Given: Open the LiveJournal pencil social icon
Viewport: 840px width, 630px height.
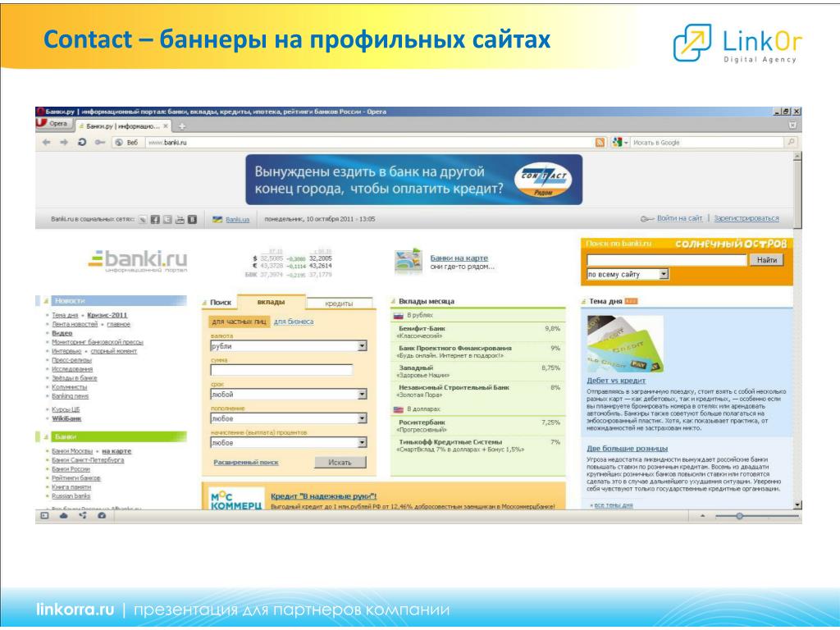Looking at the screenshot, I should tap(143, 219).
